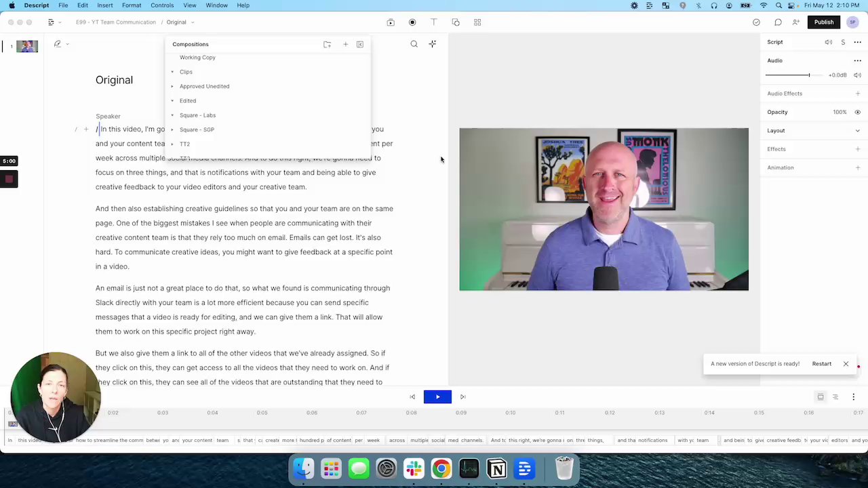Image resolution: width=868 pixels, height=488 pixels.
Task: Click the video preview canvas
Action: point(604,209)
